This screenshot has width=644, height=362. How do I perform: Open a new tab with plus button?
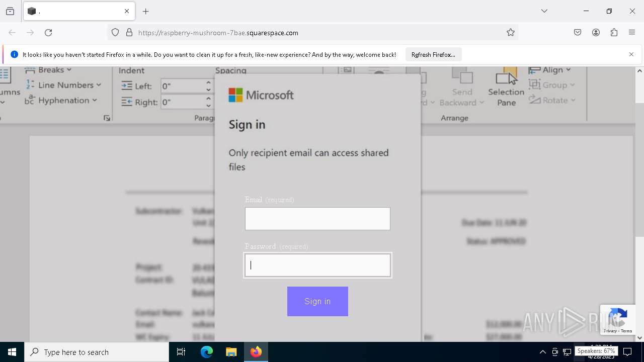146,11
